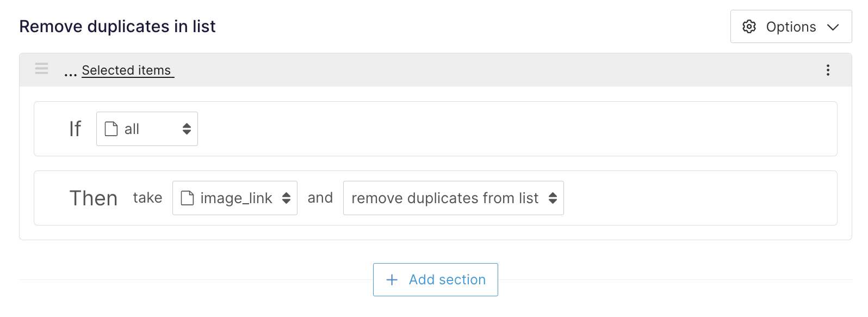Open the image_link field dropdown
Viewport: 868px width, 317px height.
(235, 198)
